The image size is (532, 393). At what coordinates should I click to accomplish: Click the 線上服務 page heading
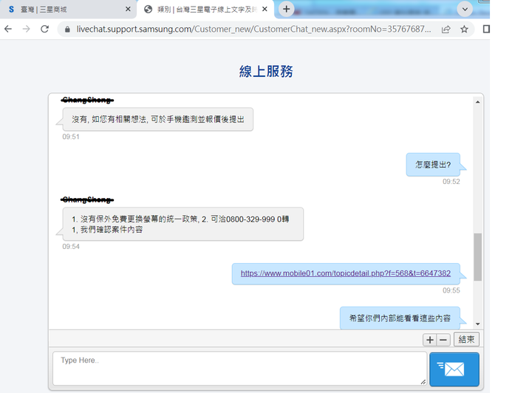click(266, 71)
